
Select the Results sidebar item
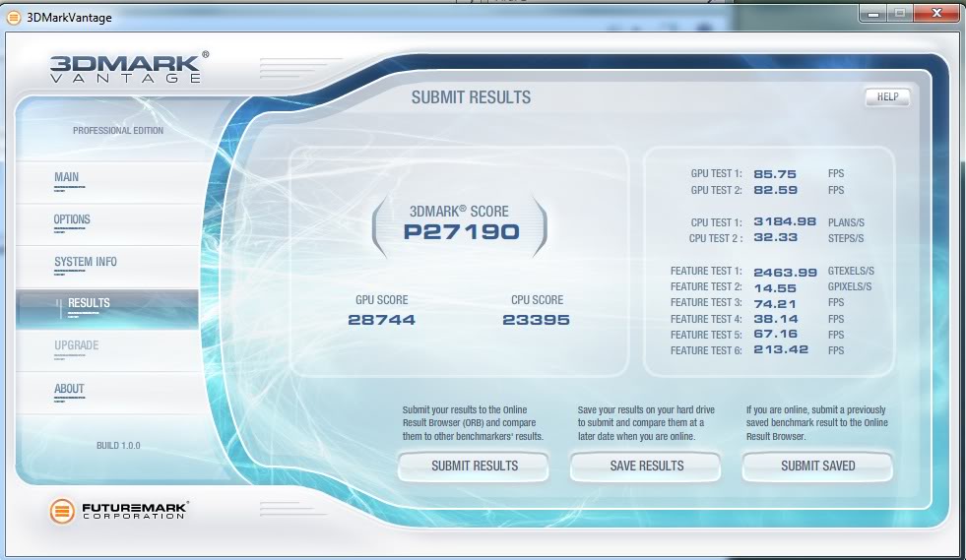(x=89, y=303)
